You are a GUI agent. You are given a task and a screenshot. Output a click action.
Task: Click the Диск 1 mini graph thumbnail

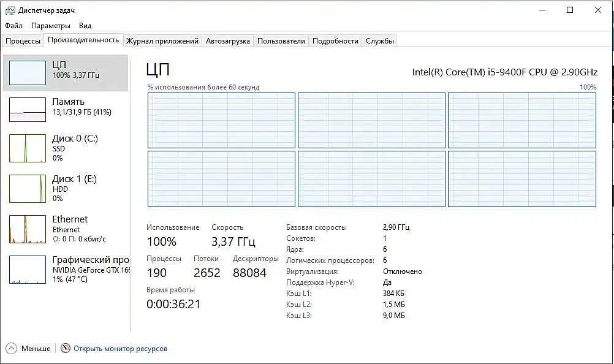(x=28, y=189)
